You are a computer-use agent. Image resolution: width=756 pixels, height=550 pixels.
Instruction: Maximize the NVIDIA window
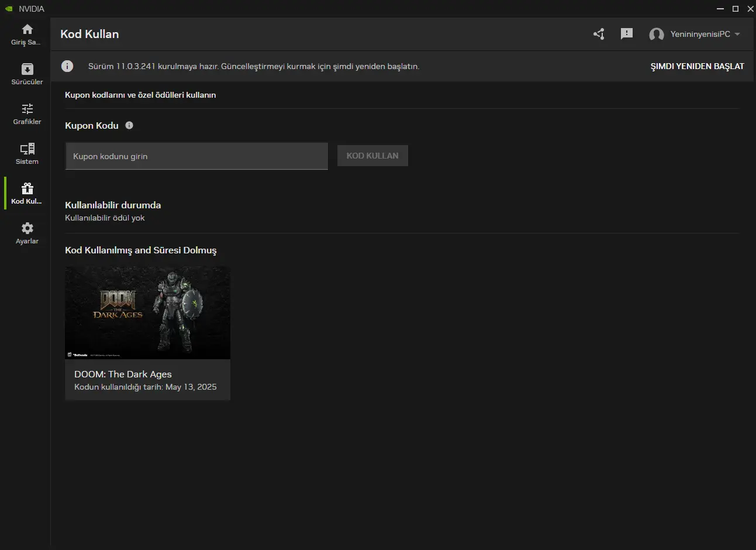pos(736,9)
